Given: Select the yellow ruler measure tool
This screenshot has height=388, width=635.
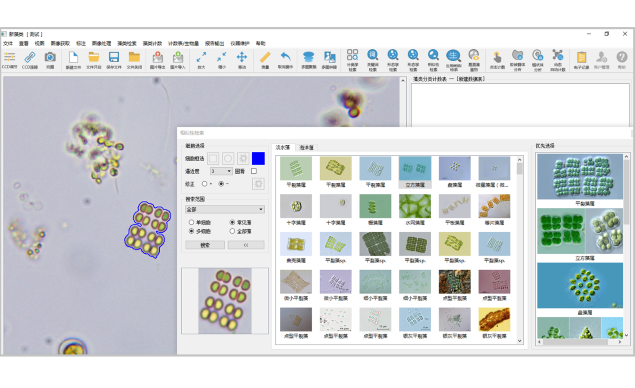Looking at the screenshot, I should point(265,57).
